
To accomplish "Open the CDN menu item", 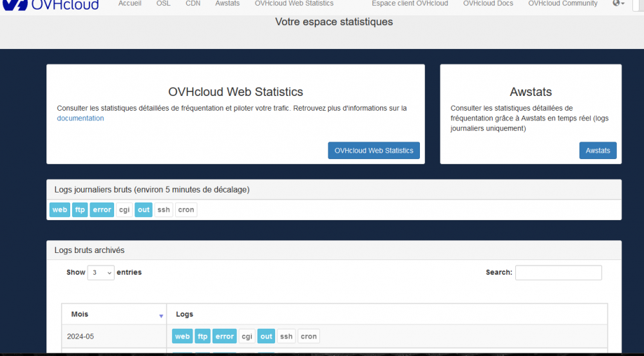I will (x=193, y=3).
